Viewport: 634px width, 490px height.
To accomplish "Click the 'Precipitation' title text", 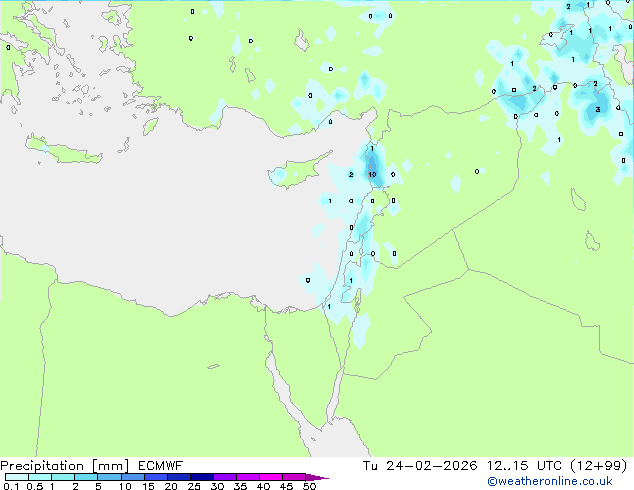I will point(42,466).
